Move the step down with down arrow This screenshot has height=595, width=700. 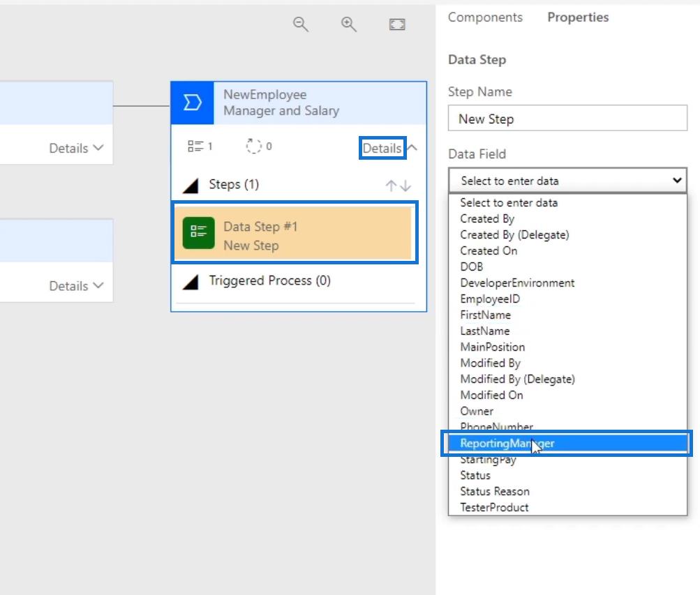(x=405, y=186)
